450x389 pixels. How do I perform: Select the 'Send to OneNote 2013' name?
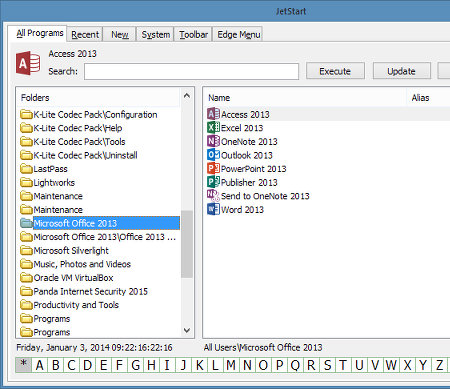(265, 196)
